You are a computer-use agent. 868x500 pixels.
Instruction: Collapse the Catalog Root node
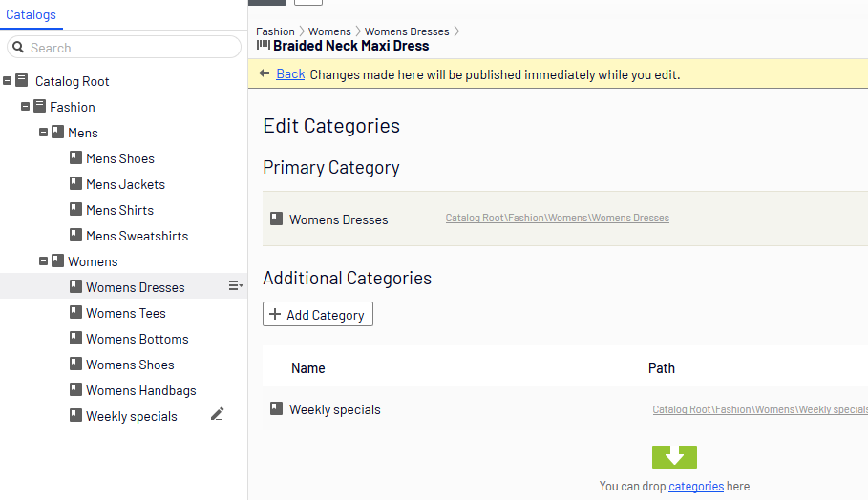point(8,81)
